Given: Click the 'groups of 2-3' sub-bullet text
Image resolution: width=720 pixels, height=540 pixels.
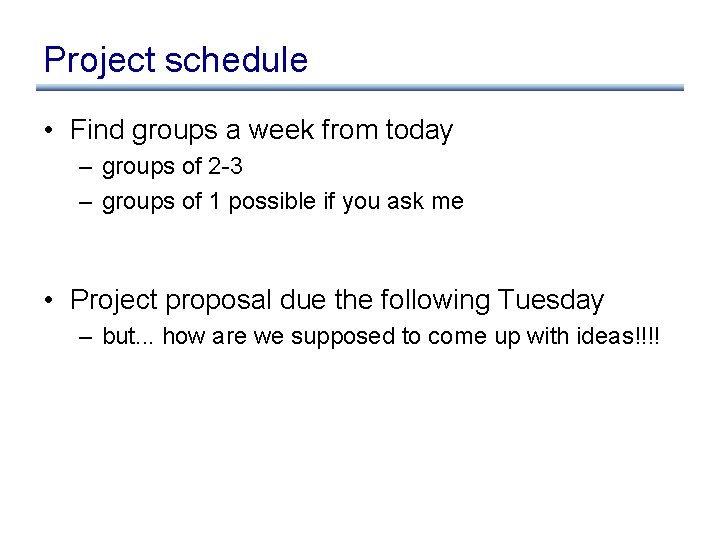Looking at the screenshot, I should 172,167.
